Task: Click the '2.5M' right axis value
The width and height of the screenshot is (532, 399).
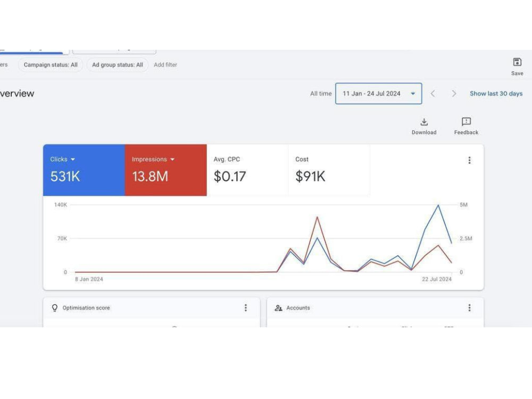Action: [466, 238]
